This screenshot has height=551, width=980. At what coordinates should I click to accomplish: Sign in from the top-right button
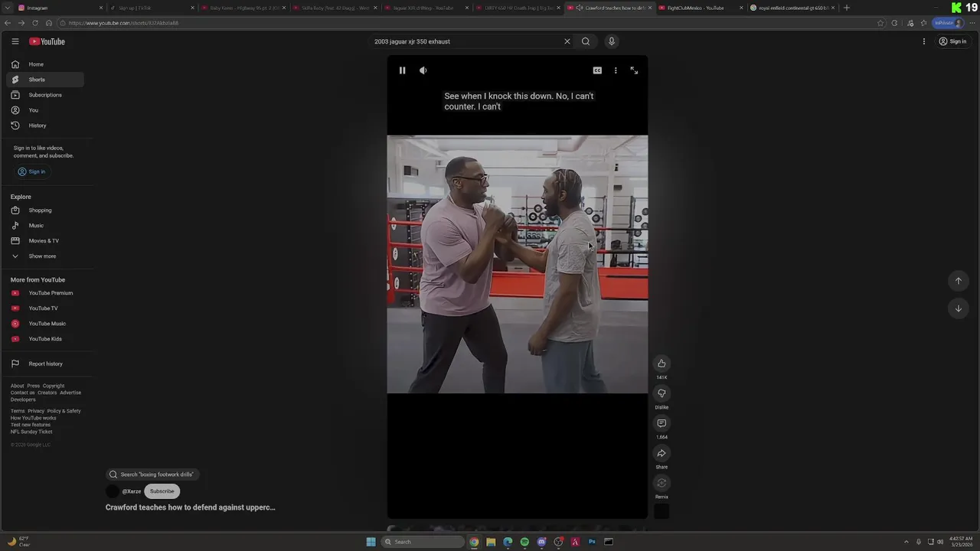(x=952, y=41)
